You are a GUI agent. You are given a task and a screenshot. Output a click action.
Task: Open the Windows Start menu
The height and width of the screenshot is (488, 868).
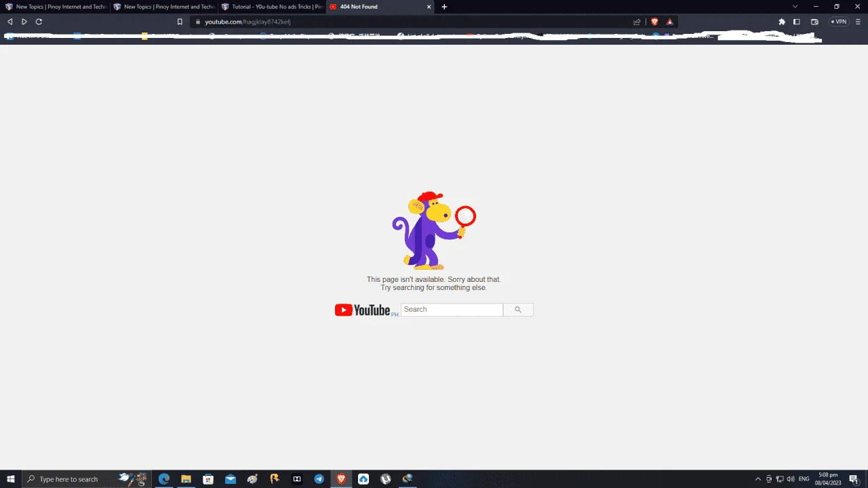[x=11, y=479]
